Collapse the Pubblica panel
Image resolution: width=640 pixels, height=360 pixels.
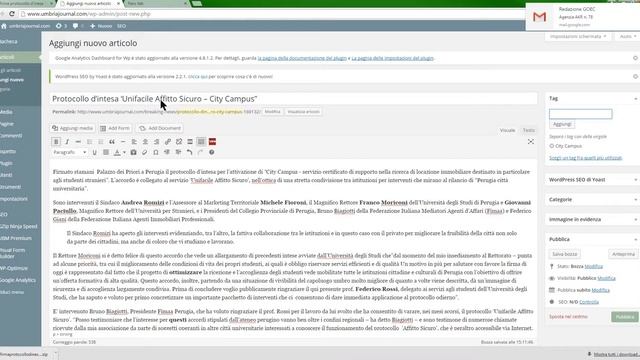(x=635, y=239)
